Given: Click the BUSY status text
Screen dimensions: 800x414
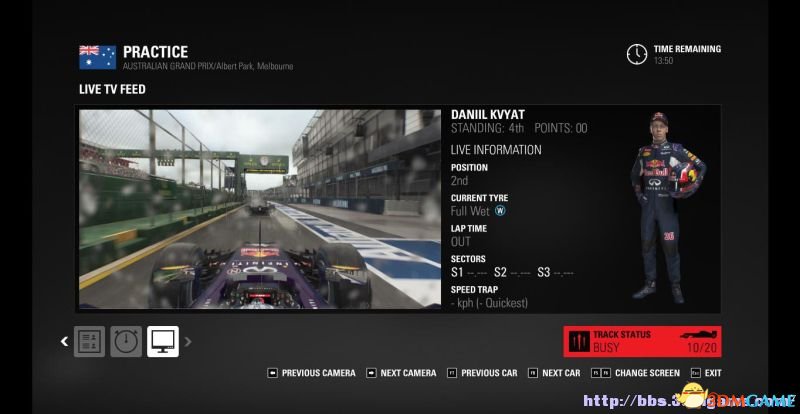Looking at the screenshot, I should (x=606, y=348).
